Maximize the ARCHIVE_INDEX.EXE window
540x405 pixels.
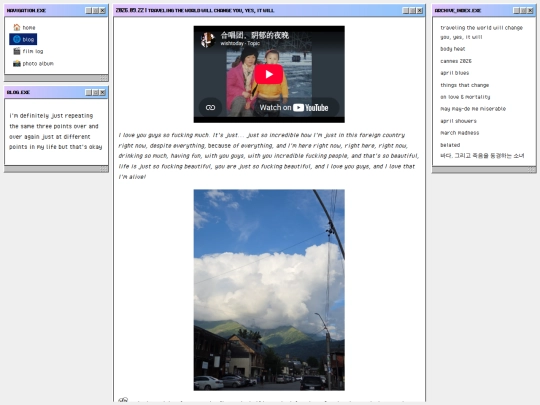click(x=523, y=11)
